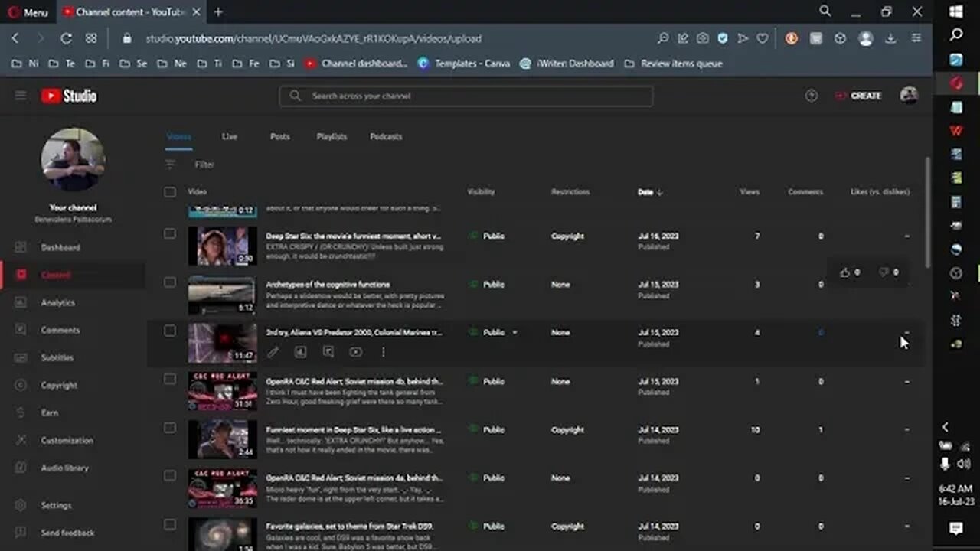Open Audio library from the sidebar

64,468
